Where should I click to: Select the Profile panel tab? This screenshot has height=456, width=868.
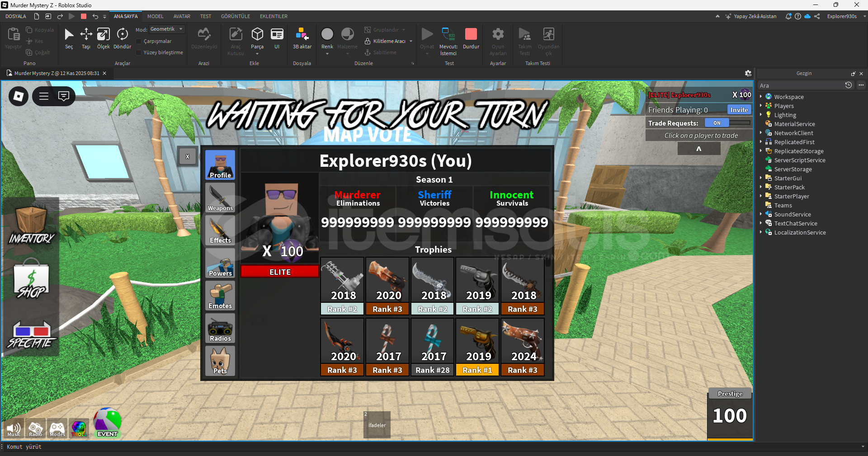point(220,165)
